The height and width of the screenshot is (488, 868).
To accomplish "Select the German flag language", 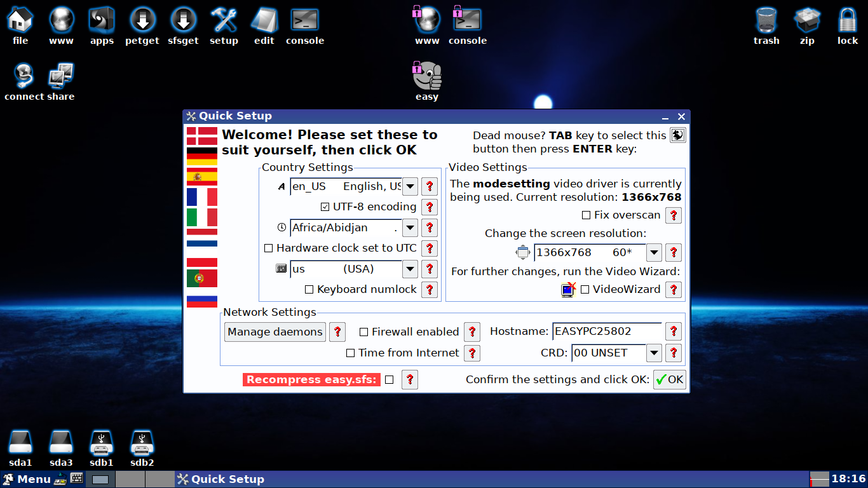I will [202, 156].
